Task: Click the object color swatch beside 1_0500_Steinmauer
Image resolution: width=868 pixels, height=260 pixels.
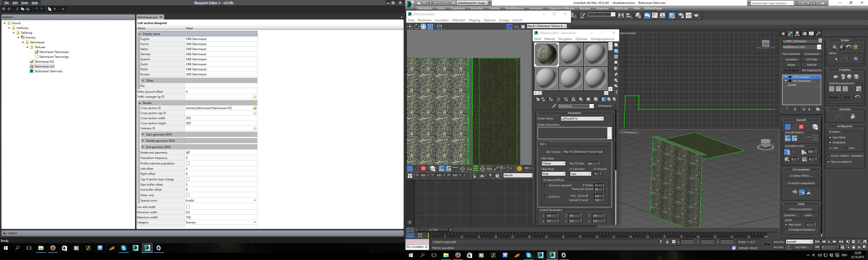Action: tap(820, 41)
